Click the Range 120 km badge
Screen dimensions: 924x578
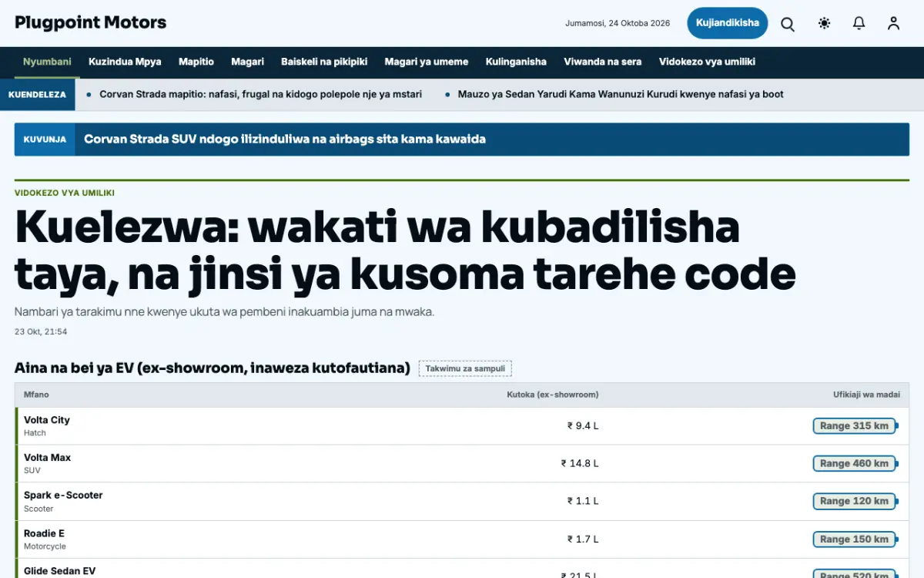(x=855, y=502)
